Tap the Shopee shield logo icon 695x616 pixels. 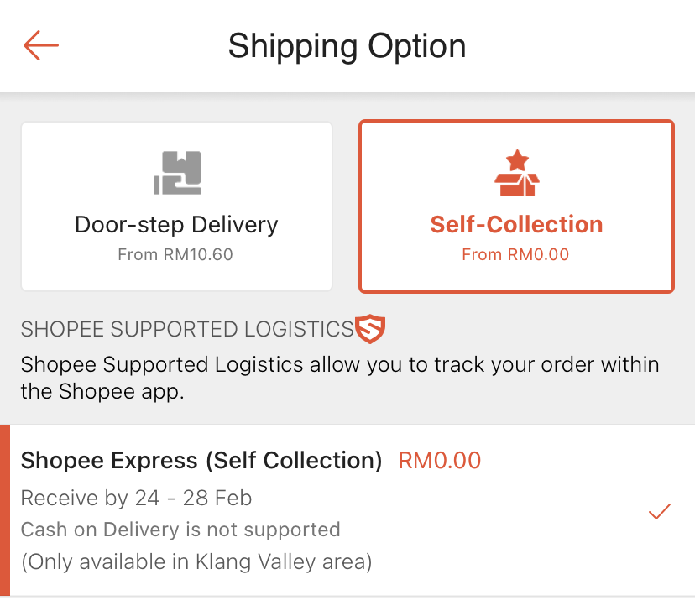(370, 329)
